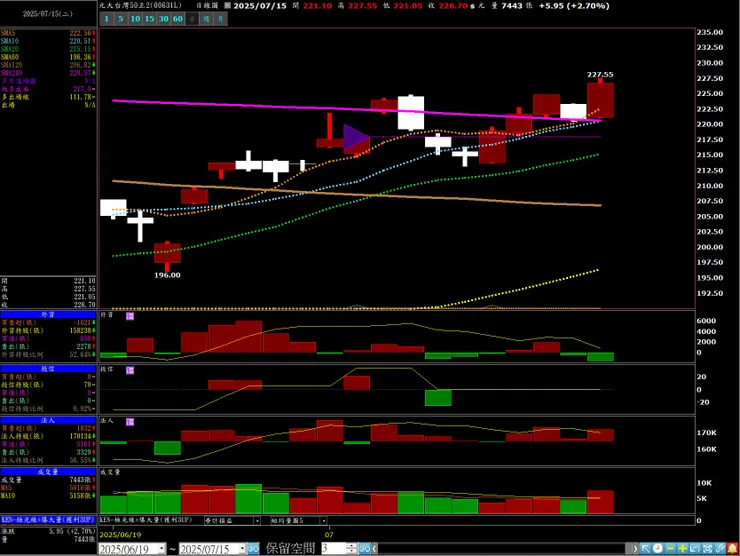
Task: Click the 235.00 price axis label
Action: [x=710, y=32]
